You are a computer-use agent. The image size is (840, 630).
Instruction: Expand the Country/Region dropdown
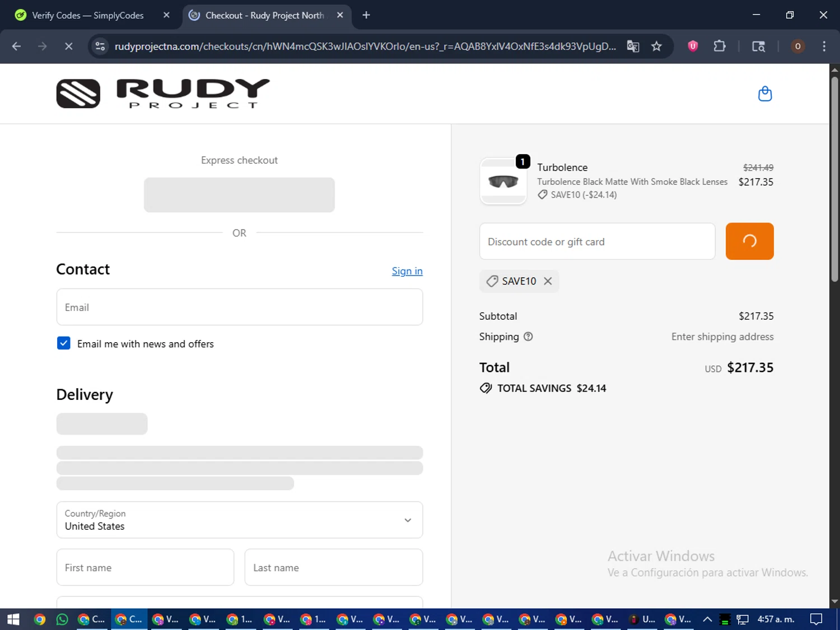[x=240, y=520]
